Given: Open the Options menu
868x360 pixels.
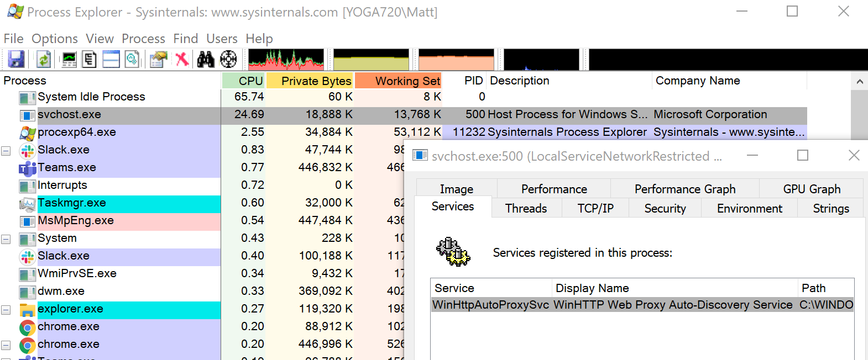Looking at the screenshot, I should tap(55, 39).
